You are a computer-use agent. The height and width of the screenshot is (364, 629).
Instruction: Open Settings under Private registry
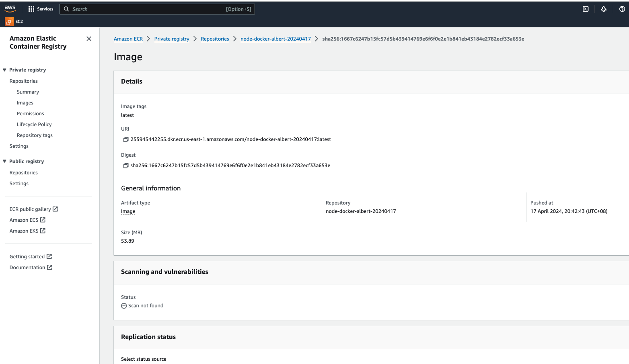coord(19,146)
